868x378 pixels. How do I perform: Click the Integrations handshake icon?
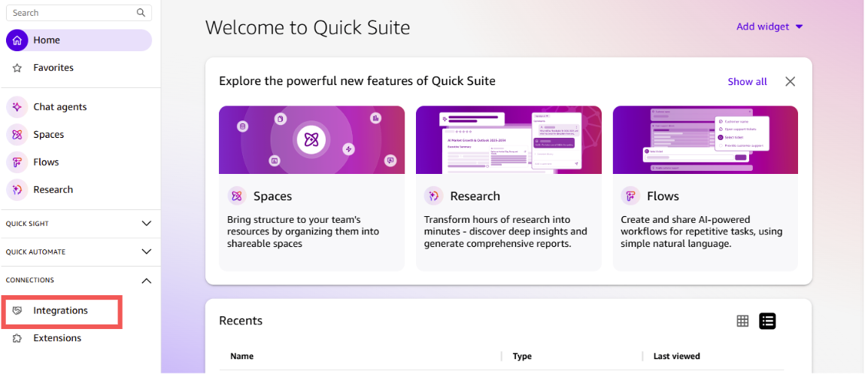(17, 311)
